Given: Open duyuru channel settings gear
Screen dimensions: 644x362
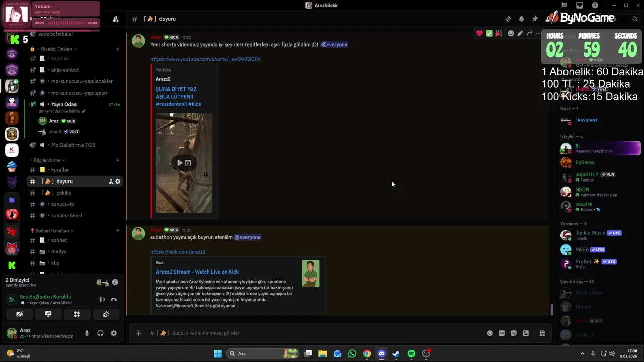Looking at the screenshot, I should click(118, 181).
